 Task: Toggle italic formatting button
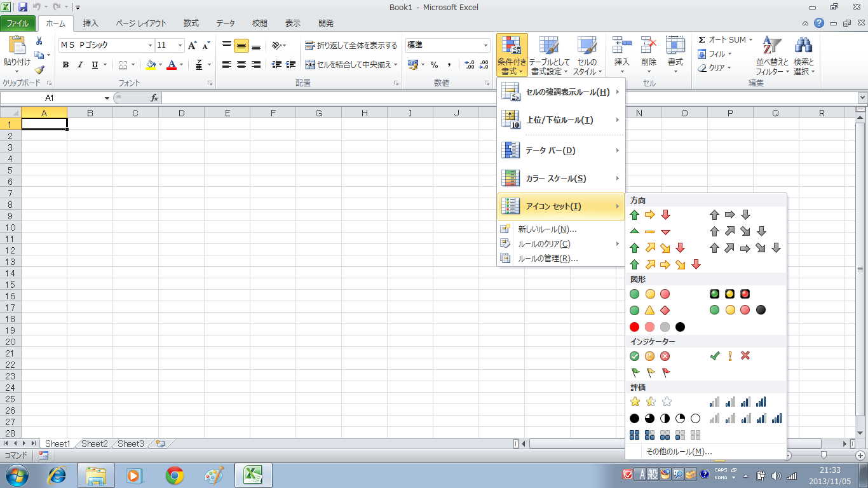80,65
